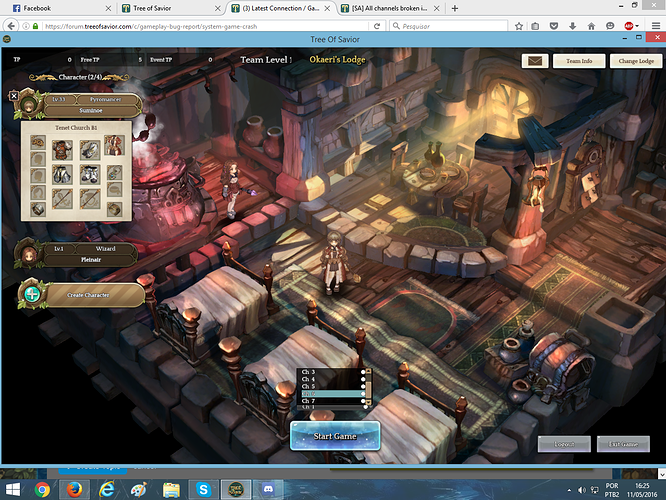
Task: Click the green plus Create Character icon
Action: (32, 294)
